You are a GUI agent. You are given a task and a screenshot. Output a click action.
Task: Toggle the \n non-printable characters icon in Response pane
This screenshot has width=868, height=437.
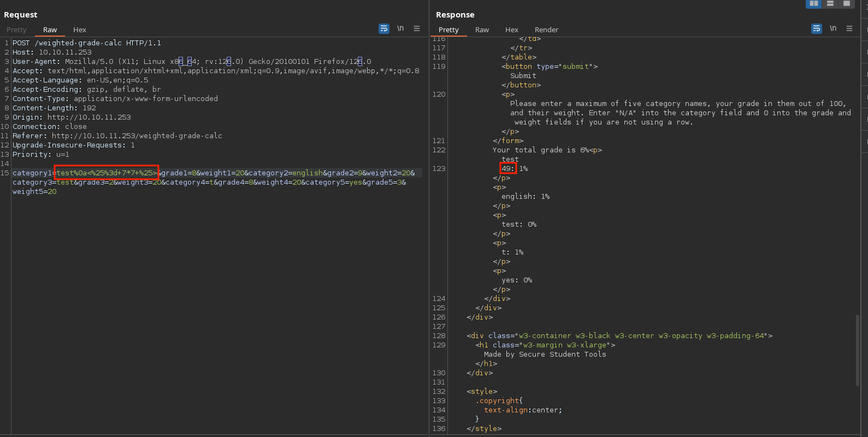833,28
